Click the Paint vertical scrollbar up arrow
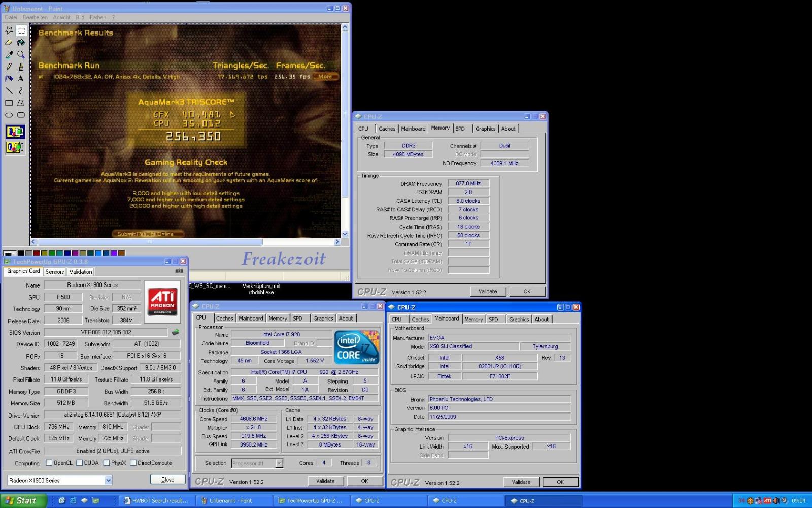The image size is (812, 508). (345, 27)
